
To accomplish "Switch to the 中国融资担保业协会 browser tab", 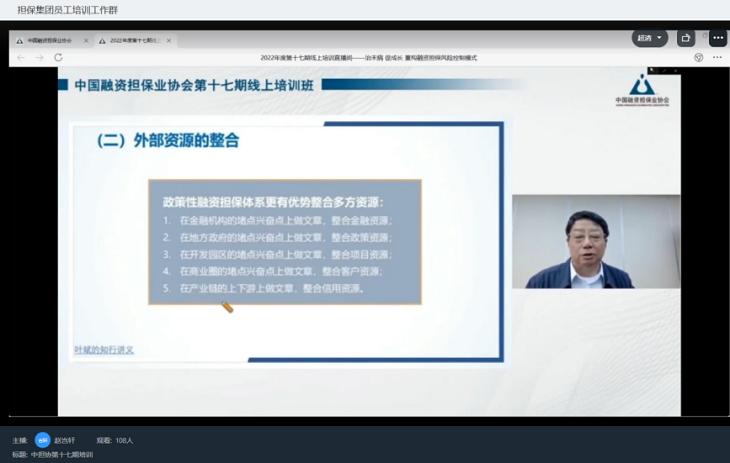I will pyautogui.click(x=50, y=41).
